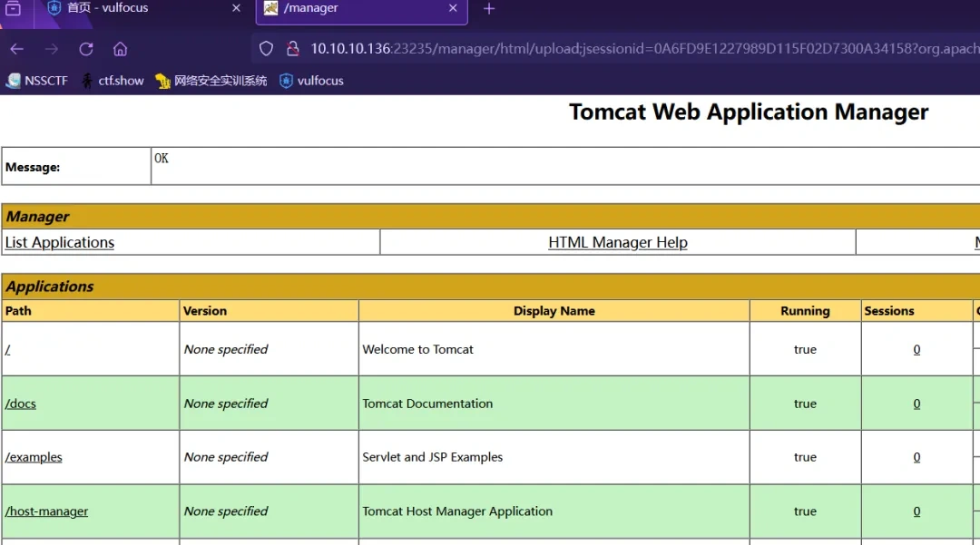Click the Running column header
980x545 pixels.
click(x=805, y=311)
